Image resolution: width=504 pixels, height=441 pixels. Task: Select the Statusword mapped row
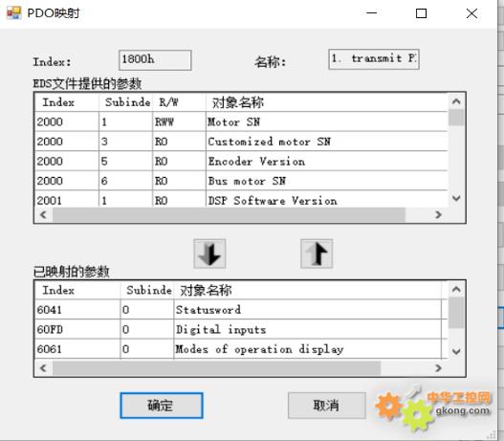(x=238, y=310)
